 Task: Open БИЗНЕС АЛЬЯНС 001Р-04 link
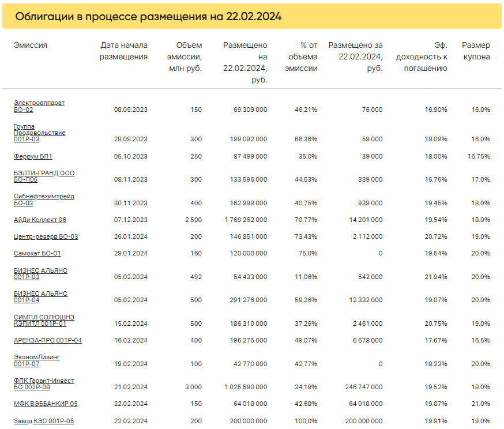[x=40, y=296]
